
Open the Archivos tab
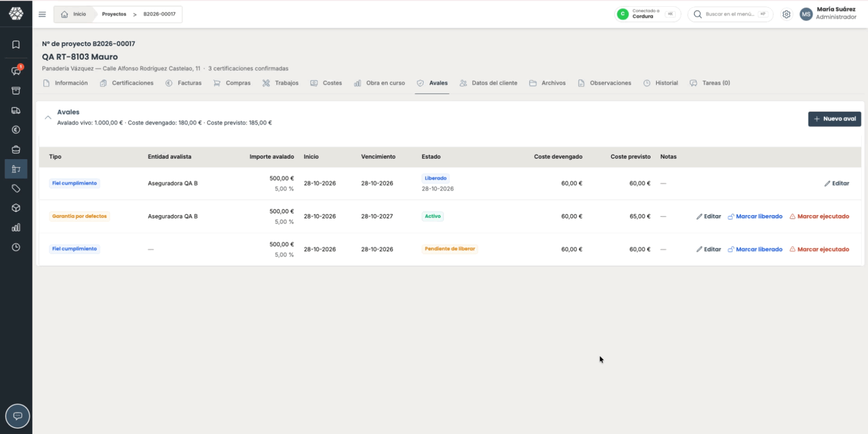point(547,83)
